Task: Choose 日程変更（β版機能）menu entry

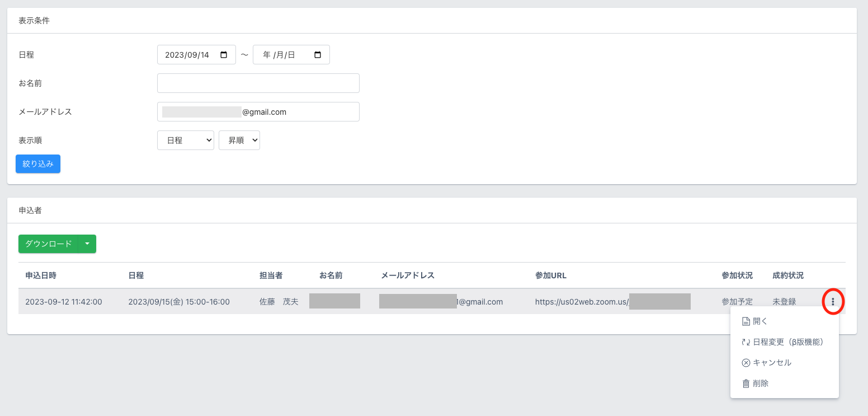Action: click(x=788, y=342)
